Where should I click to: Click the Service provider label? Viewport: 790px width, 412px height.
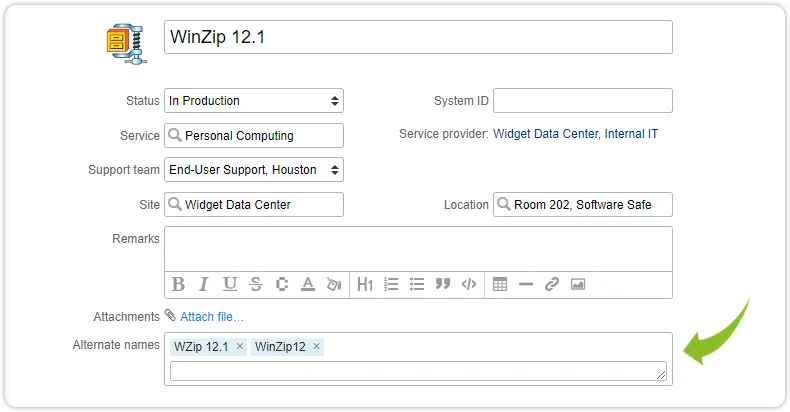444,134
